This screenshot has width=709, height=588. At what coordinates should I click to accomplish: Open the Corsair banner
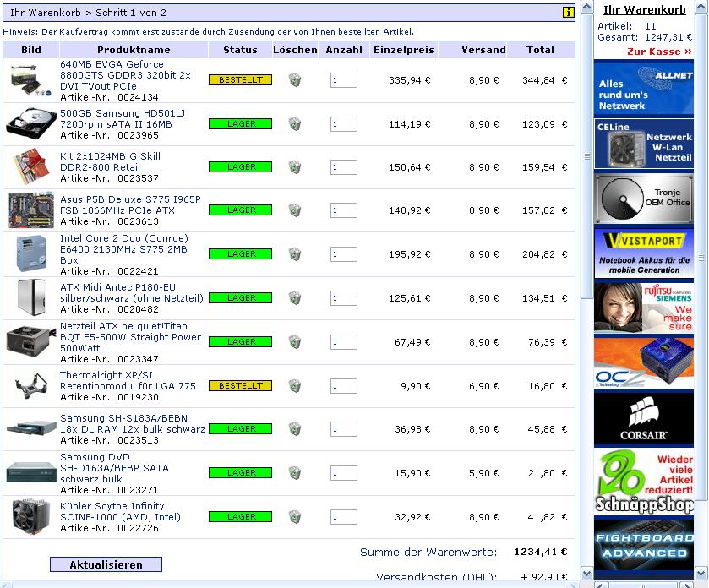tap(644, 418)
